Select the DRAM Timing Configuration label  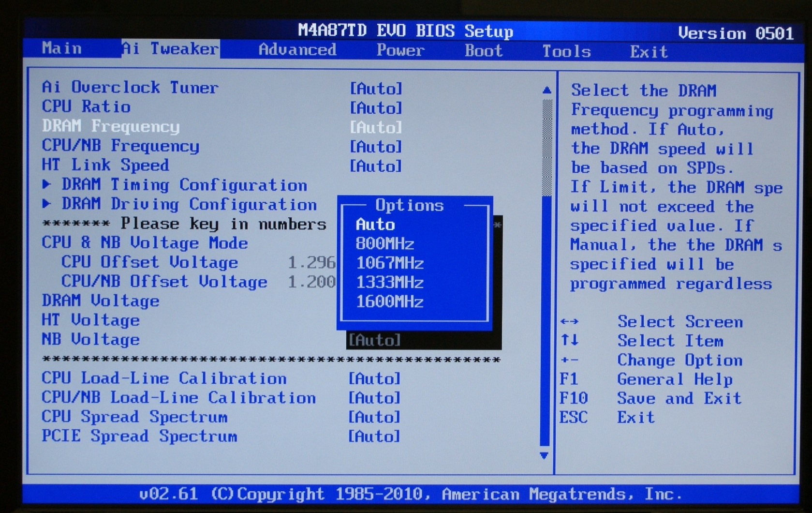(x=184, y=185)
